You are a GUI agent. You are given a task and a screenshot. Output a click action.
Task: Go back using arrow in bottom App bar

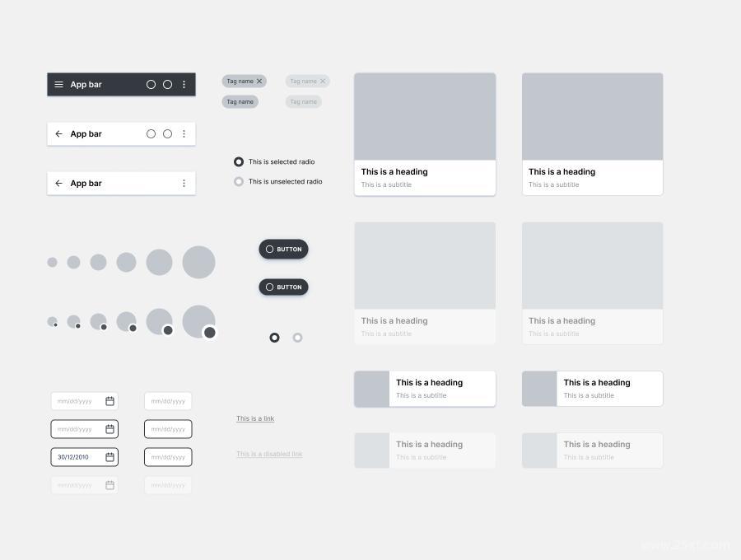(58, 184)
